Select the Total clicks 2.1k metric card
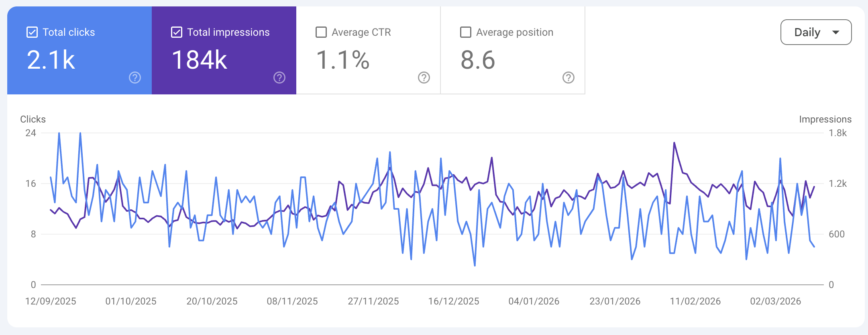The height and width of the screenshot is (335, 868). 79,50
